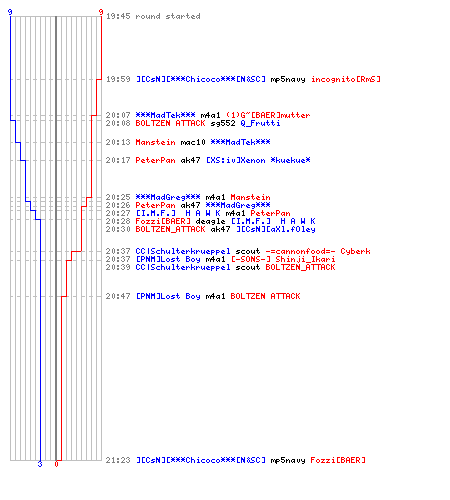Click CC|Schulterkrueppel at the 20:39 scout kill
Viewport: 450px width, 500px height.
click(x=183, y=267)
